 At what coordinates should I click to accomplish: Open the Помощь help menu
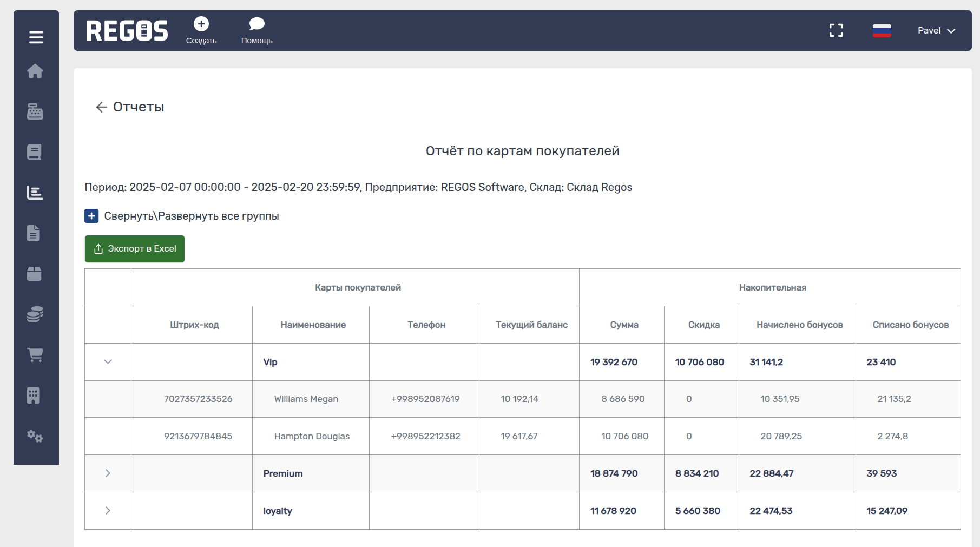[x=256, y=31]
